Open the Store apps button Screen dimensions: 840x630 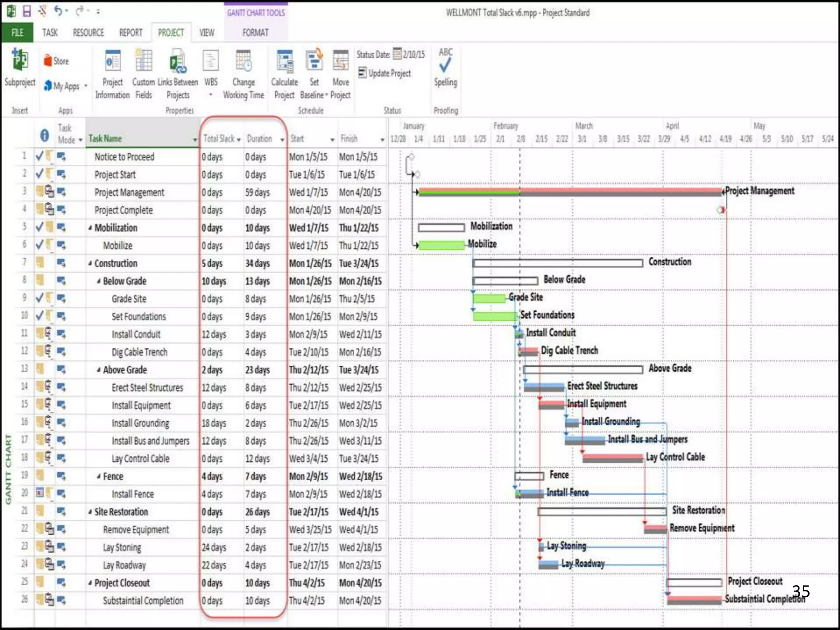point(57,61)
